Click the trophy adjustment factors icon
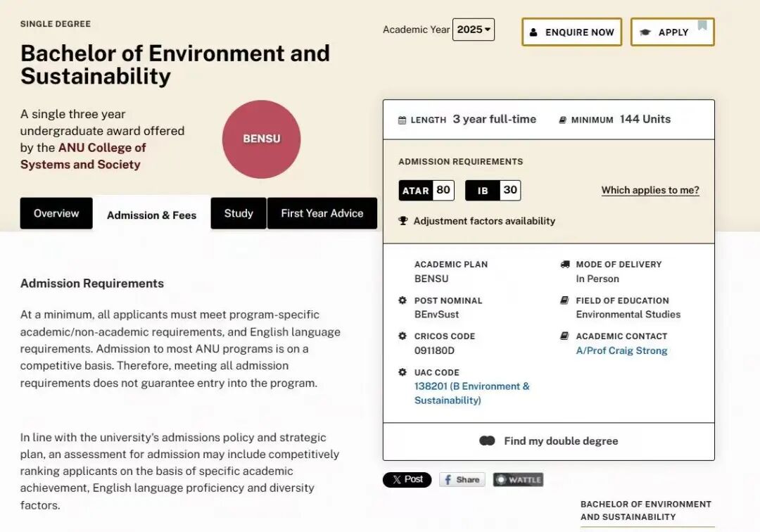Screen dimensions: 760x532 pyautogui.click(x=403, y=221)
